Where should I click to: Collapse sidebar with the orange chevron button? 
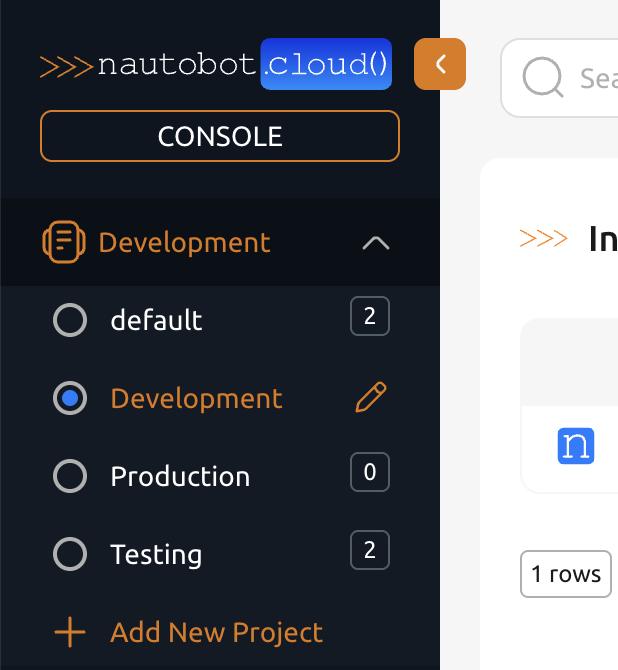pyautogui.click(x=440, y=64)
